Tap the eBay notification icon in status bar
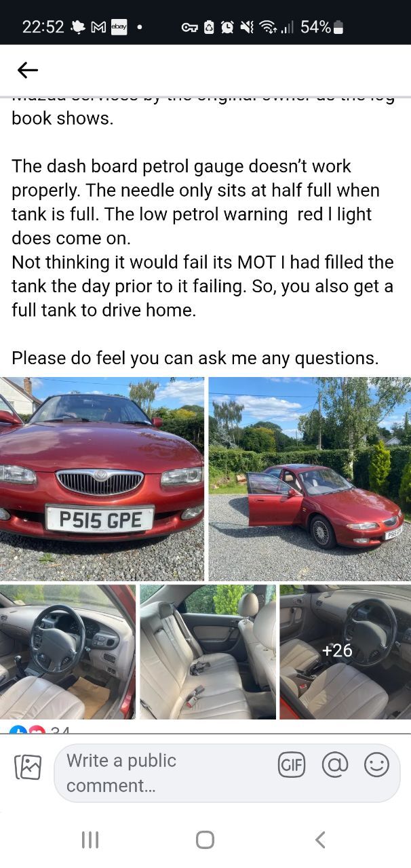 [x=119, y=27]
